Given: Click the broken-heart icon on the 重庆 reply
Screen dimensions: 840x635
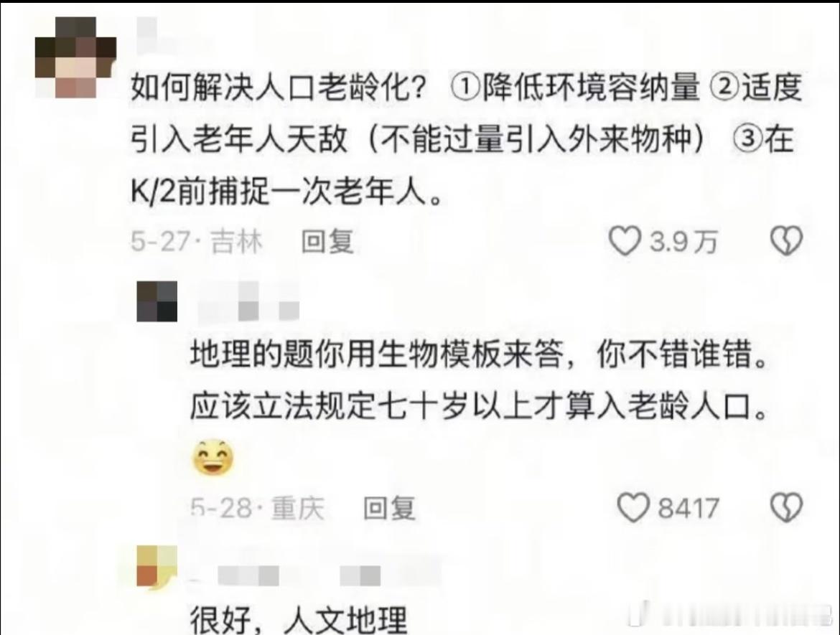Looking at the screenshot, I should pyautogui.click(x=786, y=507).
